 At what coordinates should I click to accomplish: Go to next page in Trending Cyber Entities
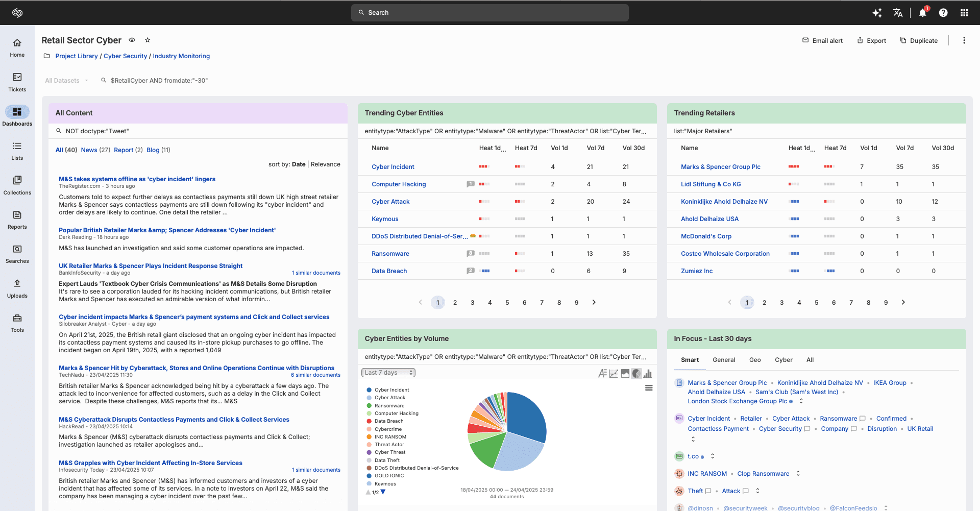point(594,302)
